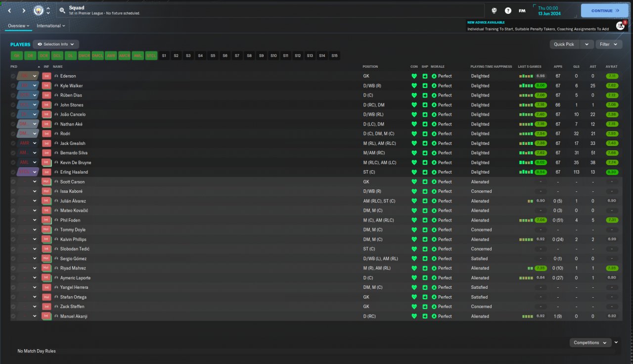The height and width of the screenshot is (364, 633).
Task: Click the Quick Pick button
Action: 564,45
